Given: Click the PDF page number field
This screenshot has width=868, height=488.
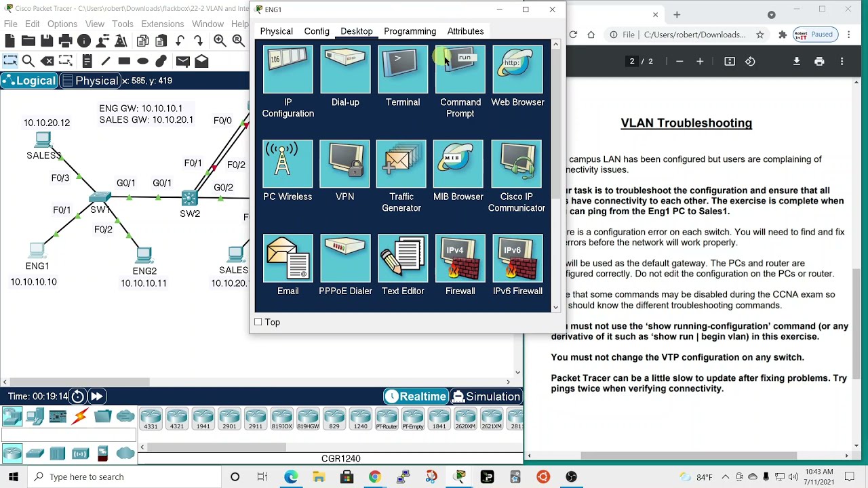Looking at the screenshot, I should click(632, 61).
